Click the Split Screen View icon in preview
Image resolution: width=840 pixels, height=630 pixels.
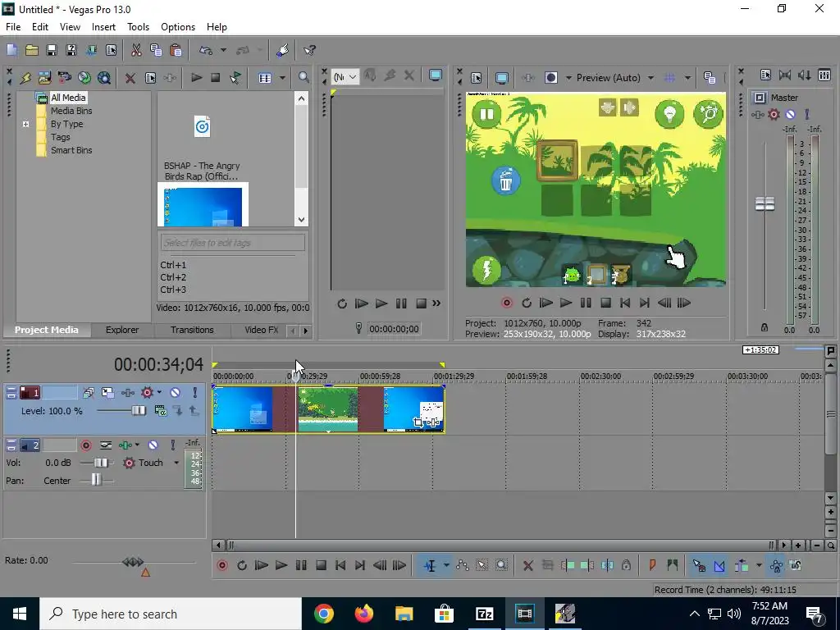(x=551, y=78)
